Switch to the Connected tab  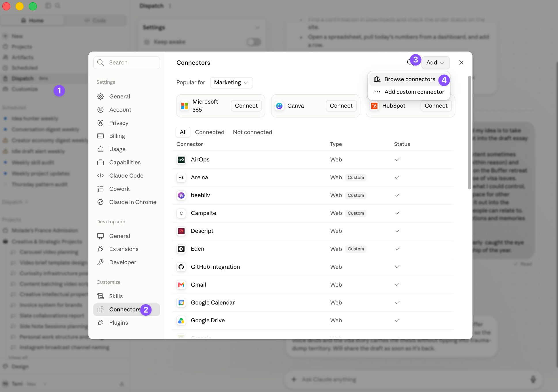(210, 132)
